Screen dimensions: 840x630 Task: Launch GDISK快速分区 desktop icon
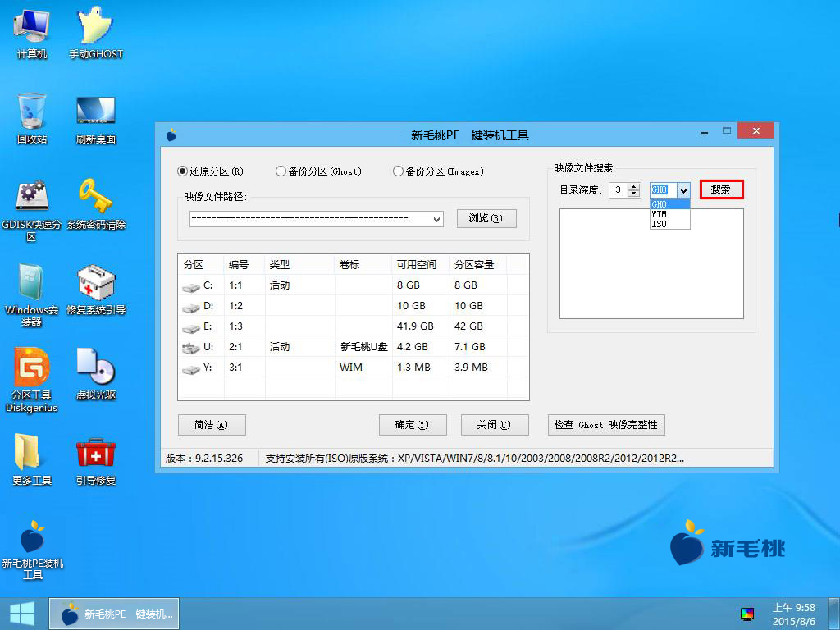point(32,210)
